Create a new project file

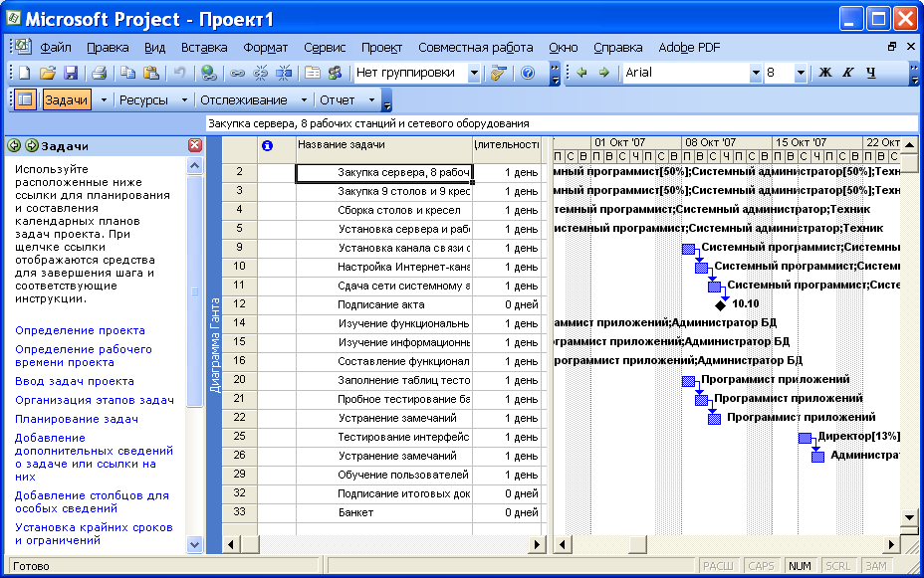point(25,73)
